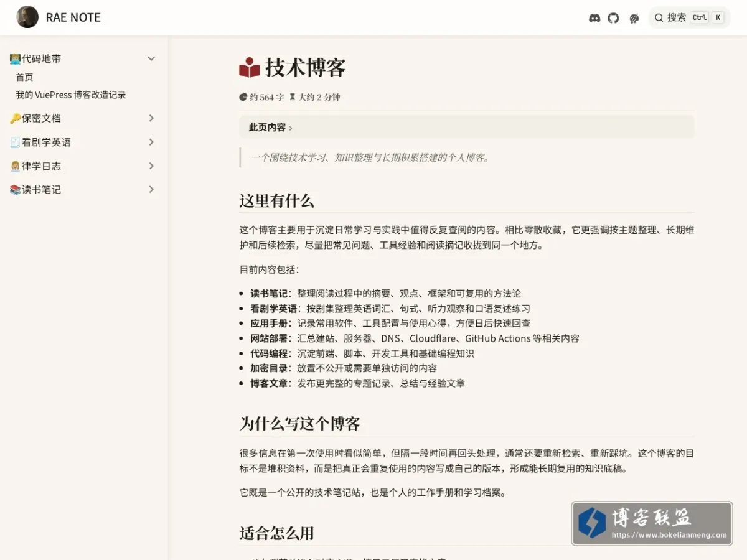The height and width of the screenshot is (560, 747).
Task: Click the bold 博客文章 list item
Action: coord(269,383)
